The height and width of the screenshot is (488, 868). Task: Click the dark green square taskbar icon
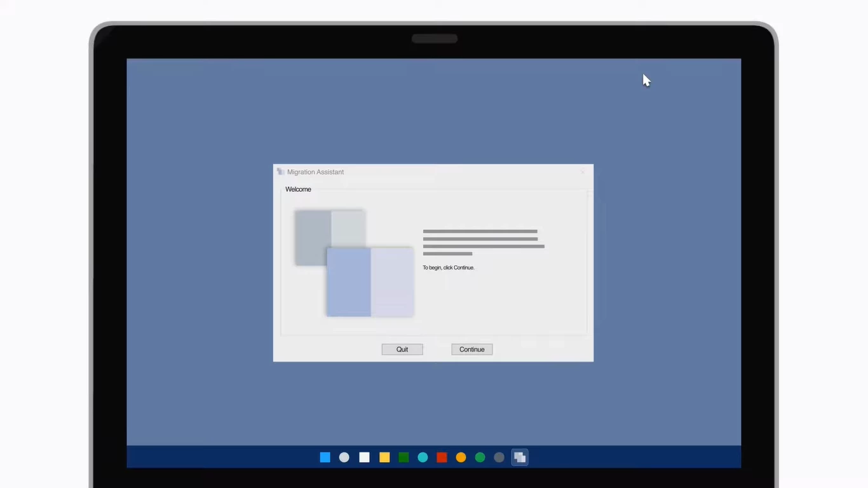click(403, 457)
